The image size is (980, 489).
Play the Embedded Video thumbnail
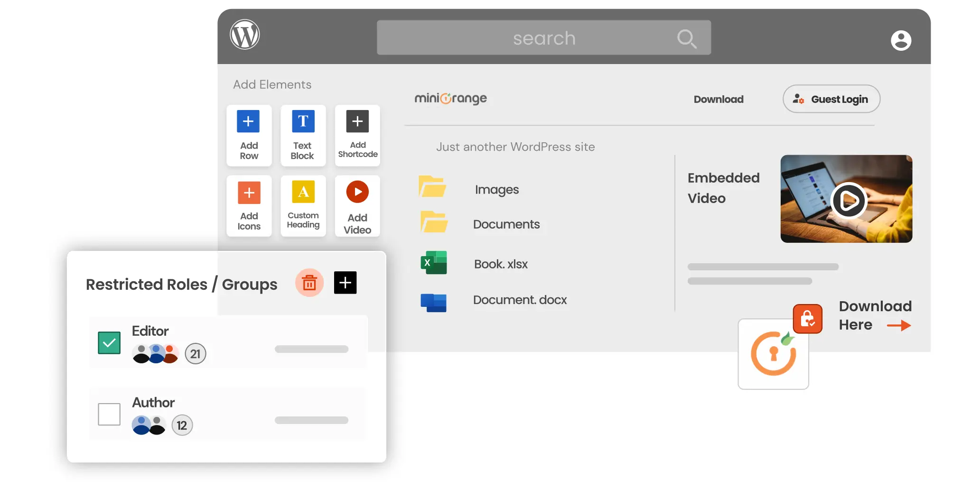coord(849,201)
